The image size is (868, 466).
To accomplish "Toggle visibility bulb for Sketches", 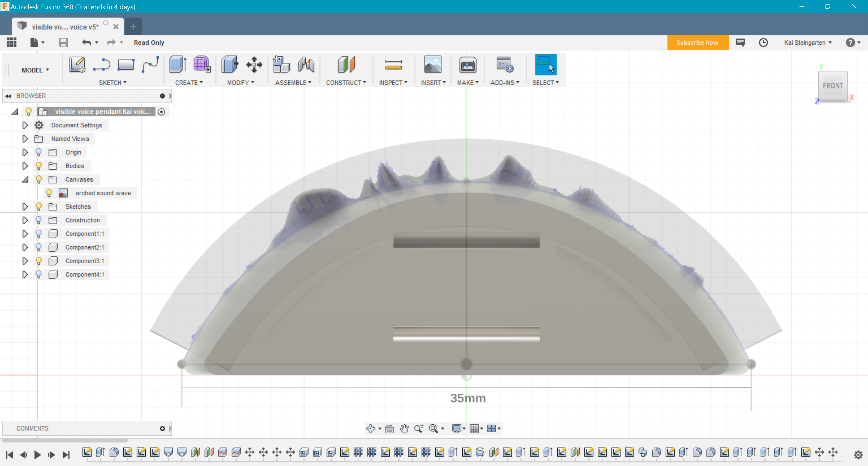I will (x=39, y=206).
